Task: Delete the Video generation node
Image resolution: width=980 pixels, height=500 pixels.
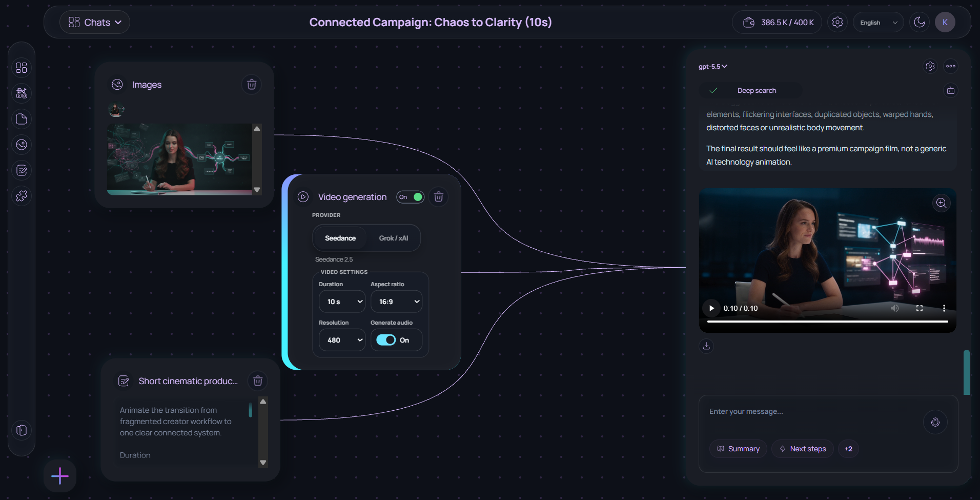Action: [x=439, y=197]
